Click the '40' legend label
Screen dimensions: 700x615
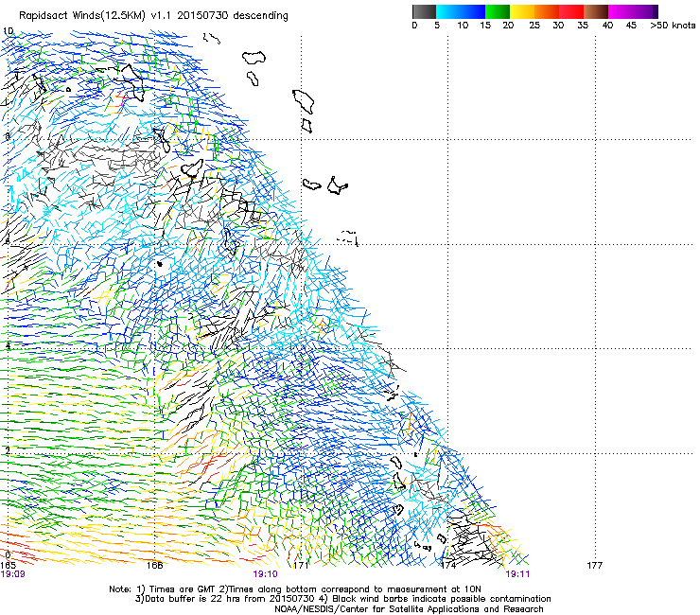pos(607,26)
